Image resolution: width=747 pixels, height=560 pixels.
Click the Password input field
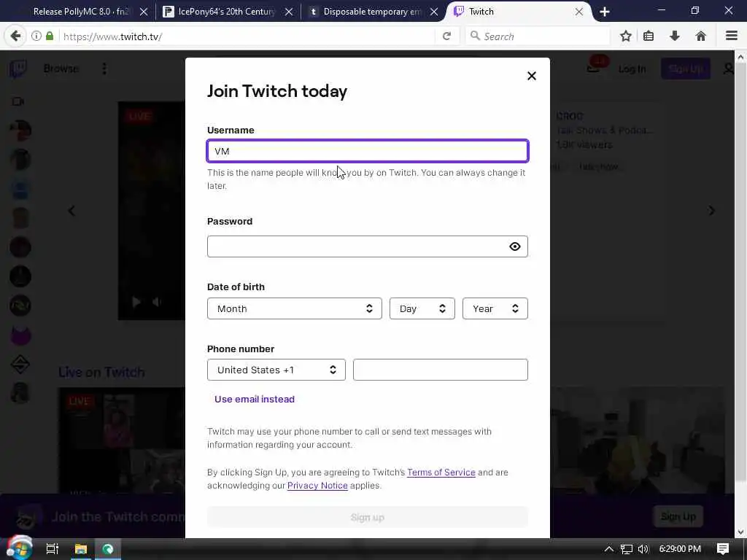point(368,246)
